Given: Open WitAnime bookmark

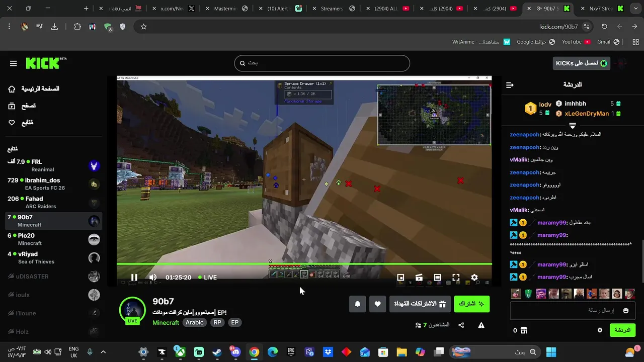Looking at the screenshot, I should pyautogui.click(x=481, y=42).
